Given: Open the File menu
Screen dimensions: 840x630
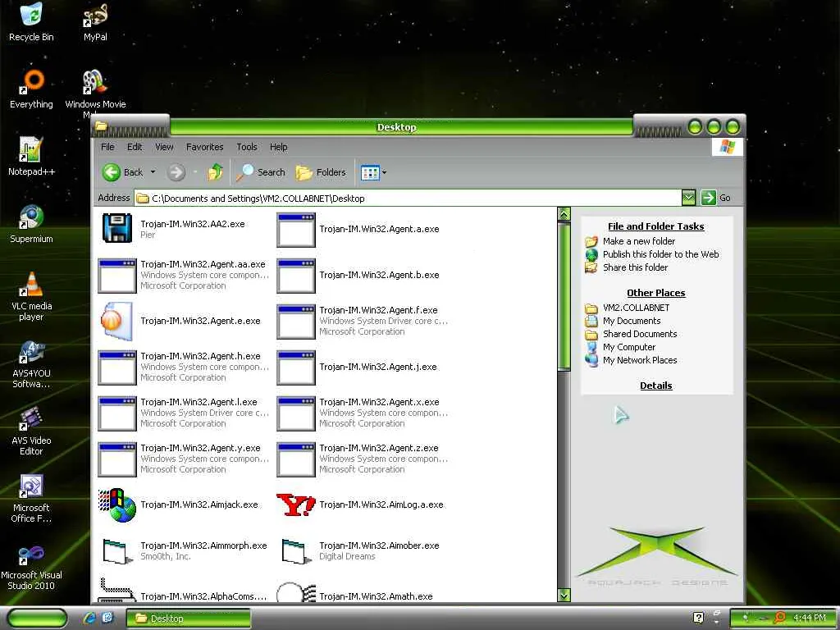Looking at the screenshot, I should 107,147.
